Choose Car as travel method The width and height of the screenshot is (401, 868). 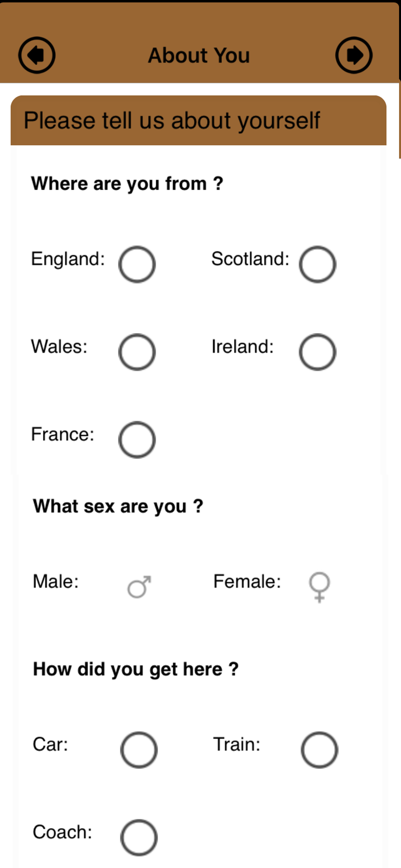pyautogui.click(x=139, y=750)
